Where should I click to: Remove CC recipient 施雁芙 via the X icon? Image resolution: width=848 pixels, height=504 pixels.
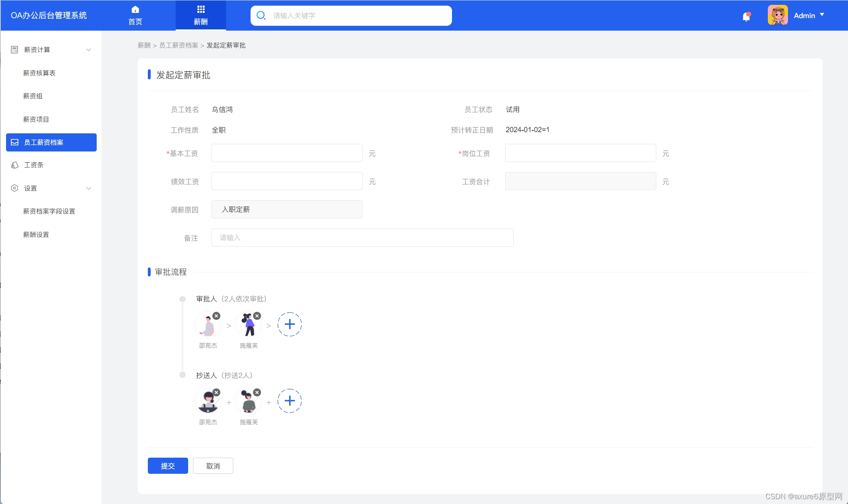(x=257, y=392)
